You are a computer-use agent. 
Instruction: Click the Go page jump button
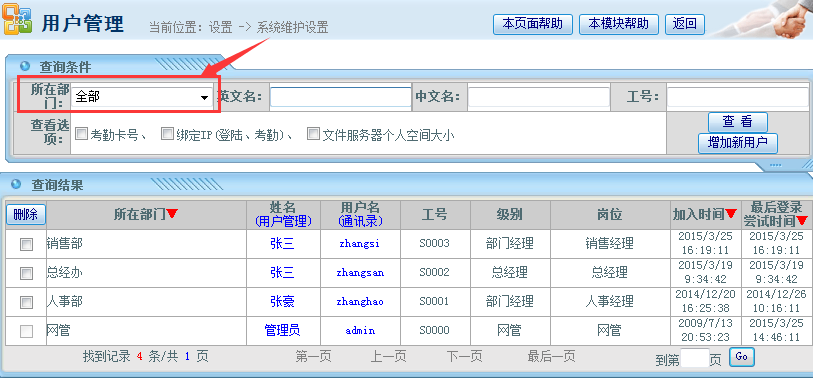[x=741, y=357]
